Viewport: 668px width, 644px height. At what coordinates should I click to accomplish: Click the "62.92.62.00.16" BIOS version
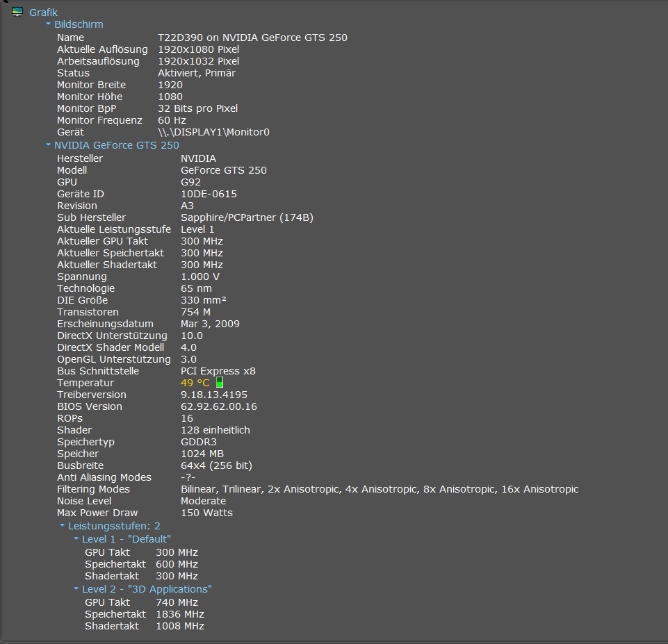(219, 407)
